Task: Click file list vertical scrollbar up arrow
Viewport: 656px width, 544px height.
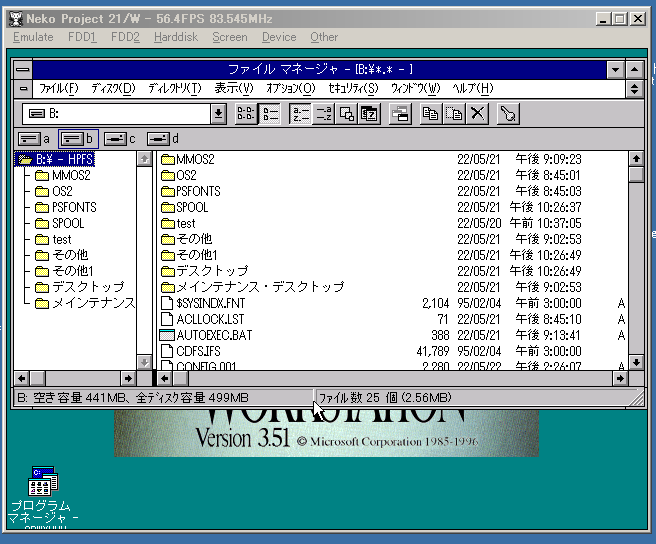Action: click(x=636, y=159)
